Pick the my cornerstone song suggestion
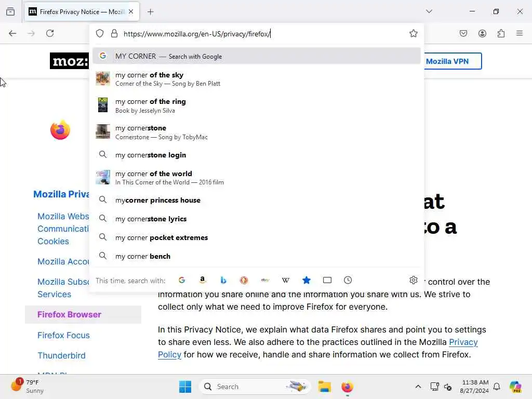The height and width of the screenshot is (399, 532). coord(257,132)
